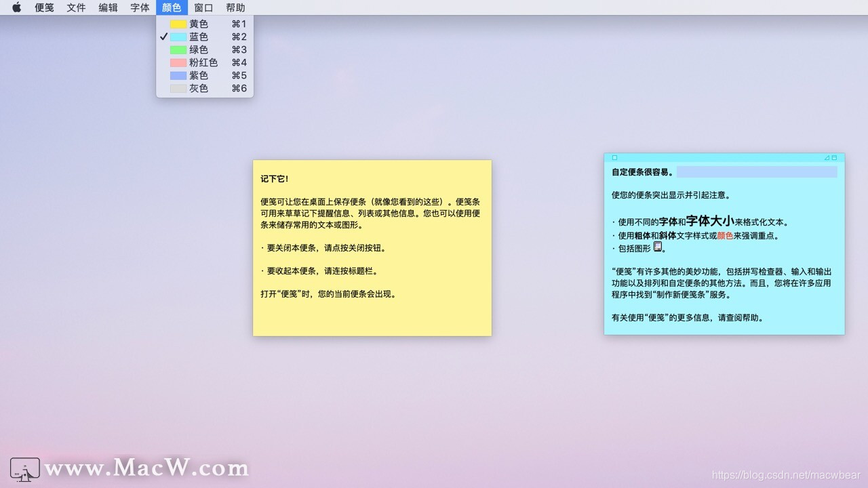Open the 字体 menu
This screenshot has height=488, width=868.
coord(140,7)
